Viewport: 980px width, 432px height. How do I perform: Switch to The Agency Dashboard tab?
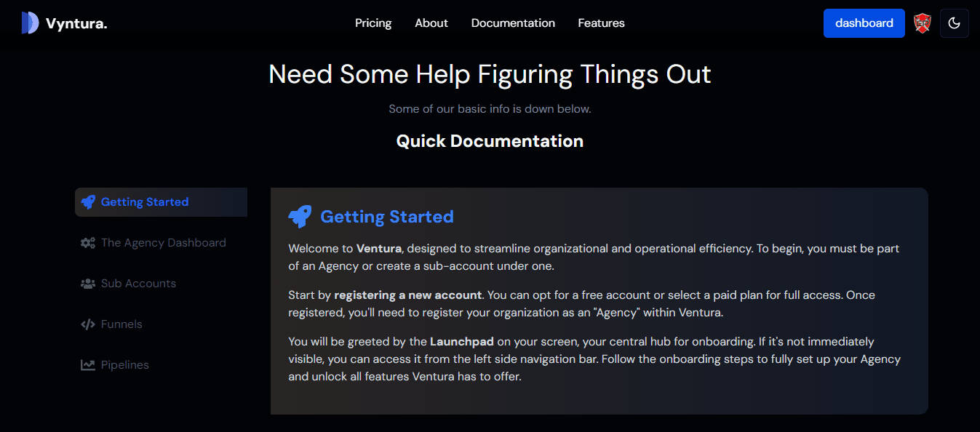tap(164, 243)
